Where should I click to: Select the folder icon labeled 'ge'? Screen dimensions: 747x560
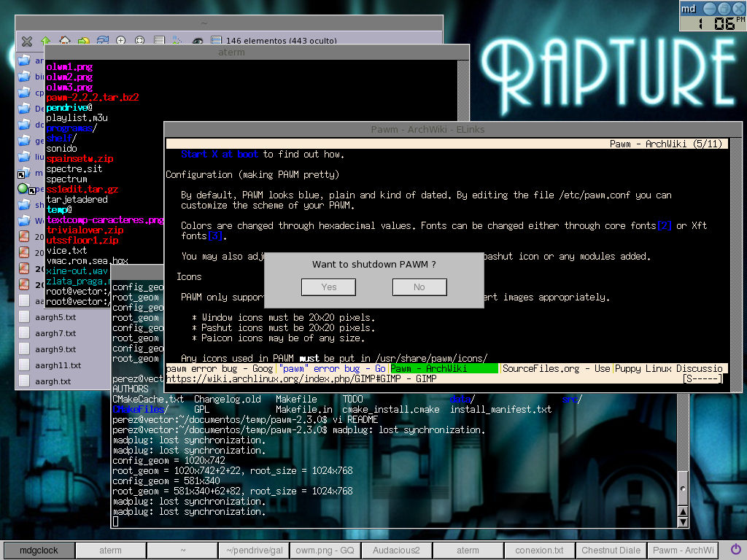pos(24,141)
